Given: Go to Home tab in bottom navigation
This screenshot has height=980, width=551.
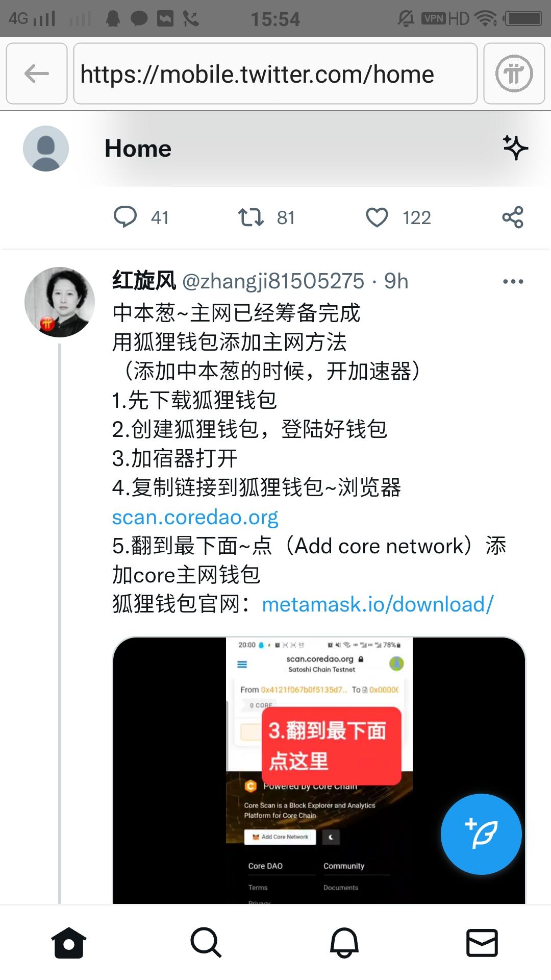Looking at the screenshot, I should point(69,943).
